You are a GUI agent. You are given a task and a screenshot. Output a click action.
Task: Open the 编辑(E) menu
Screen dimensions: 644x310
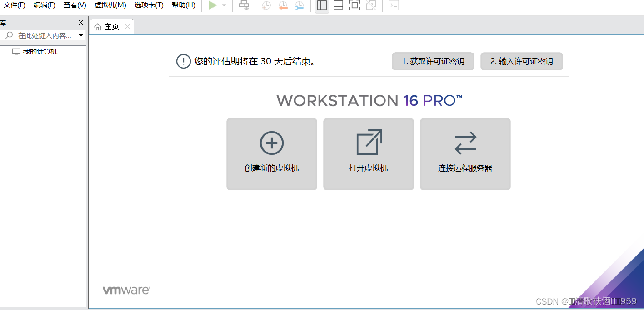45,5
